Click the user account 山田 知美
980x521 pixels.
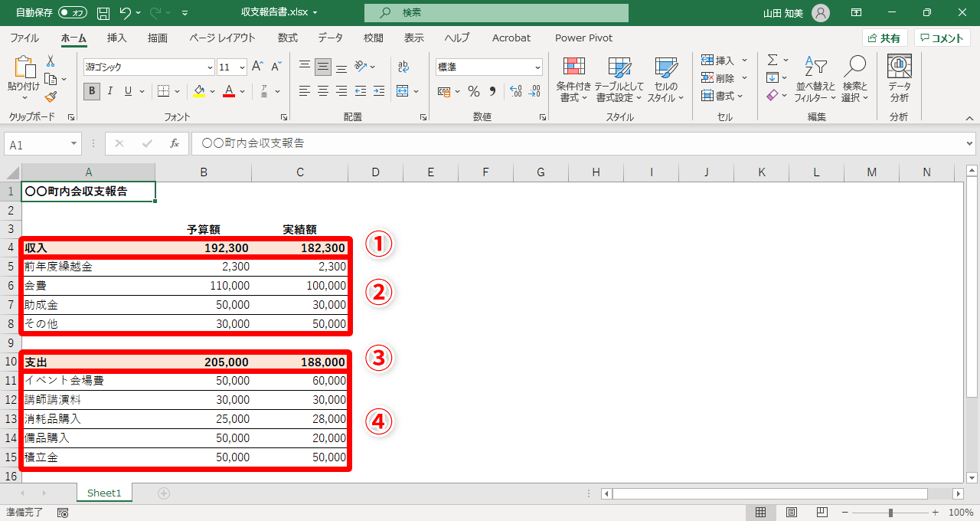[796, 13]
